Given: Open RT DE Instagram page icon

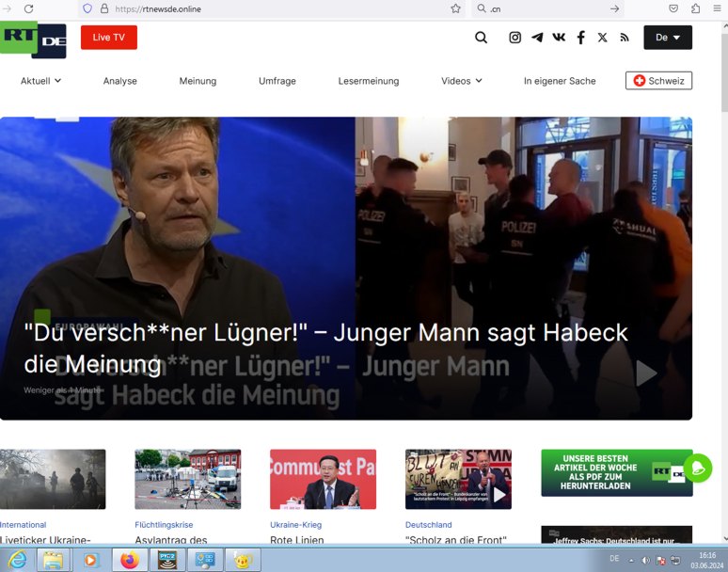Looking at the screenshot, I should [514, 38].
